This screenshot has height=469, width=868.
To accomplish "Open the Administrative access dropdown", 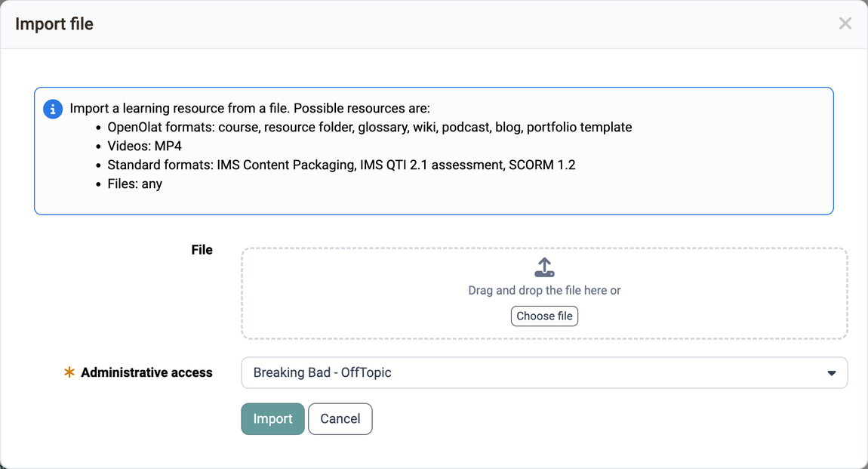I will [x=544, y=372].
